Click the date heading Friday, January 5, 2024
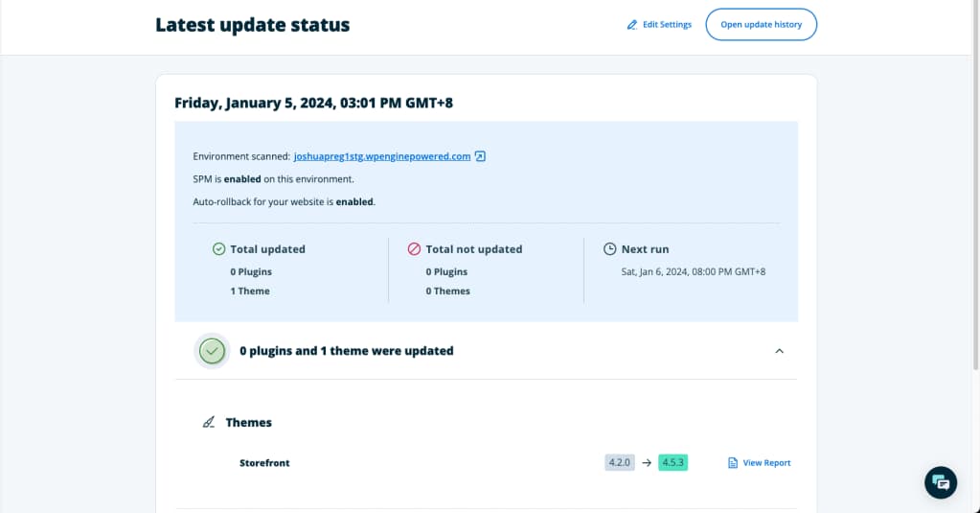 314,103
